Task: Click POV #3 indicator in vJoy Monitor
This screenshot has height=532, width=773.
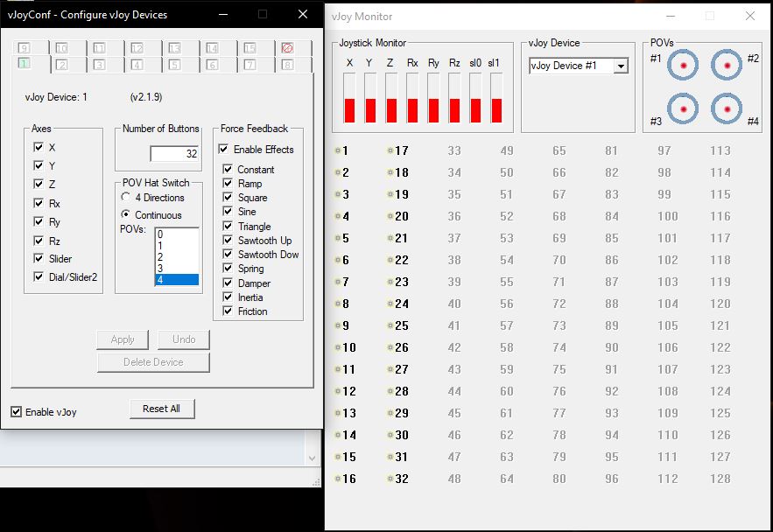Action: pos(683,108)
